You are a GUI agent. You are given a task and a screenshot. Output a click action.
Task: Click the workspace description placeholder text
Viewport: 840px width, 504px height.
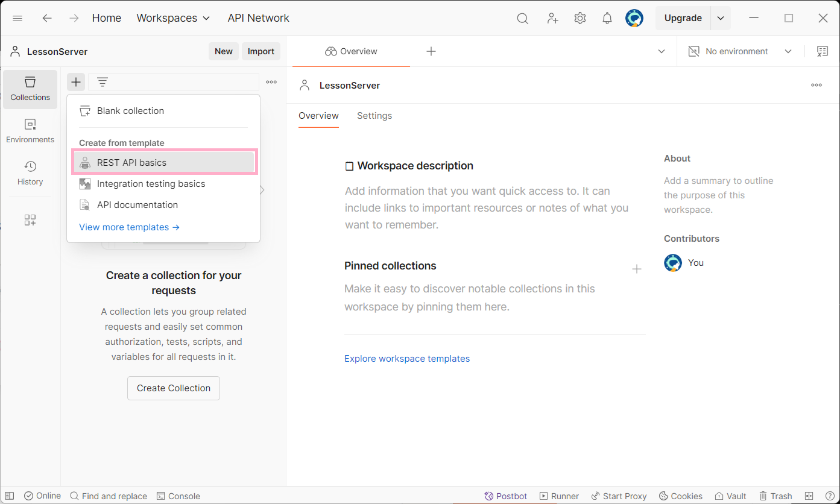tap(487, 208)
